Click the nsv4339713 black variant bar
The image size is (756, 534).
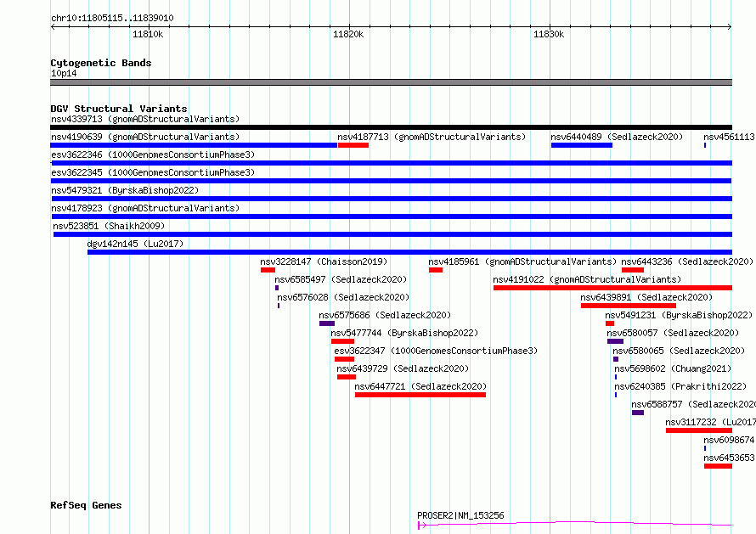[x=391, y=127]
